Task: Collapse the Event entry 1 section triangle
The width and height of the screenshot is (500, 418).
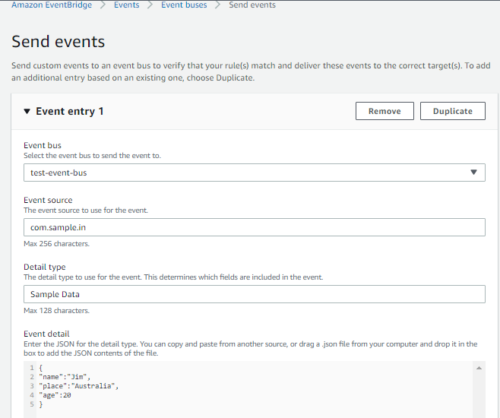Action: [27, 111]
